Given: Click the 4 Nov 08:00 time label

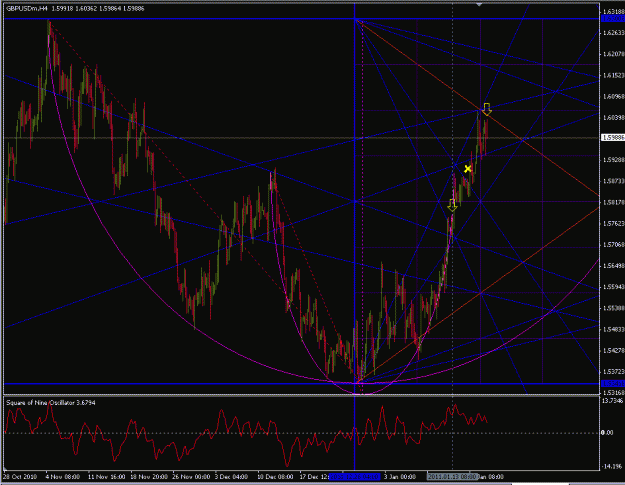Looking at the screenshot, I should pos(62,477).
